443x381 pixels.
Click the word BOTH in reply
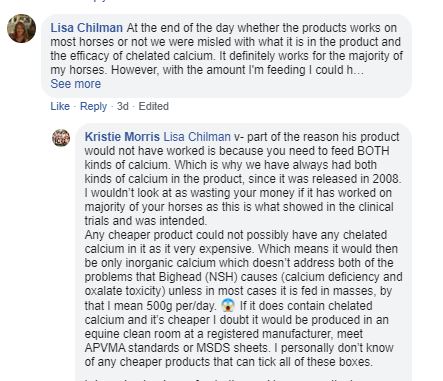(x=373, y=151)
